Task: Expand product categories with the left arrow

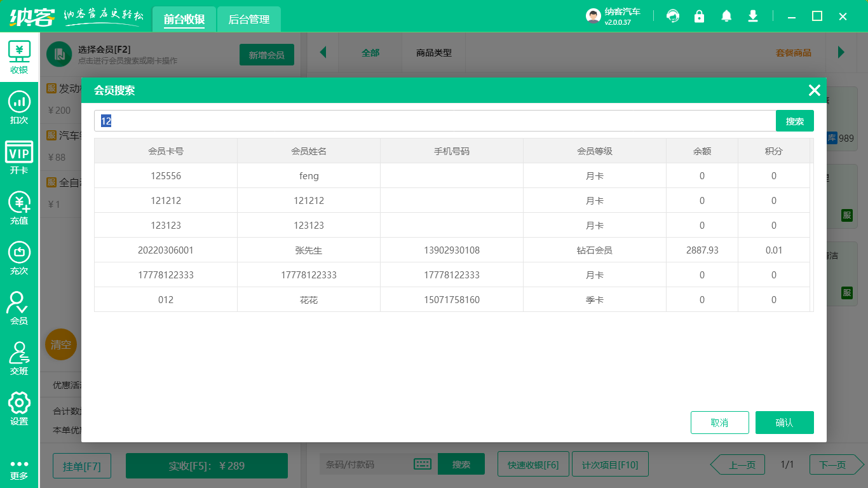Action: click(x=324, y=54)
